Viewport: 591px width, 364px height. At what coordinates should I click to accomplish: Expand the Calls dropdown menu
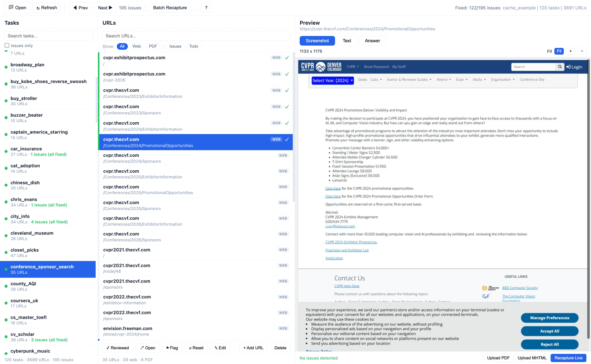376,79
